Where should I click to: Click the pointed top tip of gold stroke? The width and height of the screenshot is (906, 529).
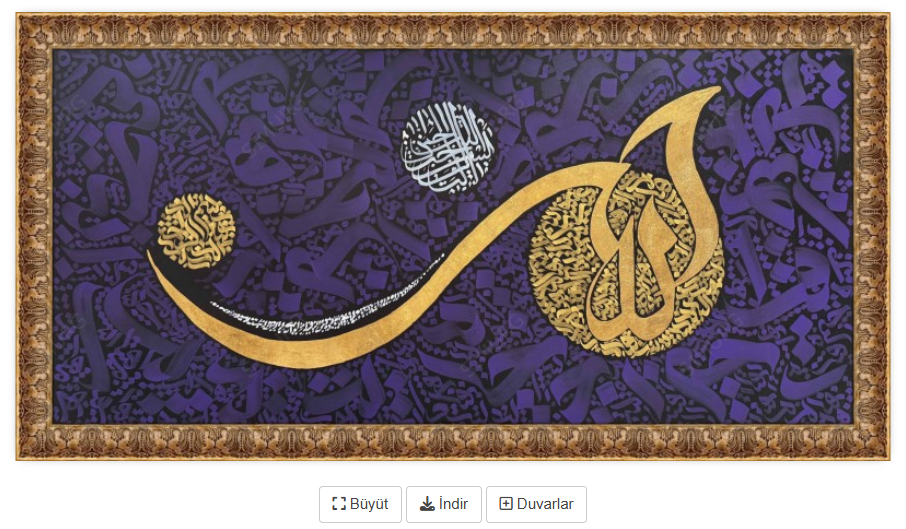point(716,90)
